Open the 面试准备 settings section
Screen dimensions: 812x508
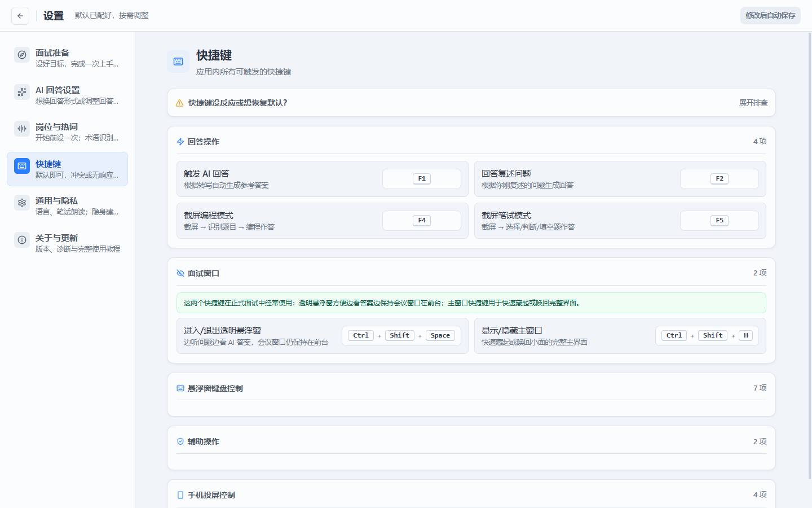pyautogui.click(x=67, y=58)
